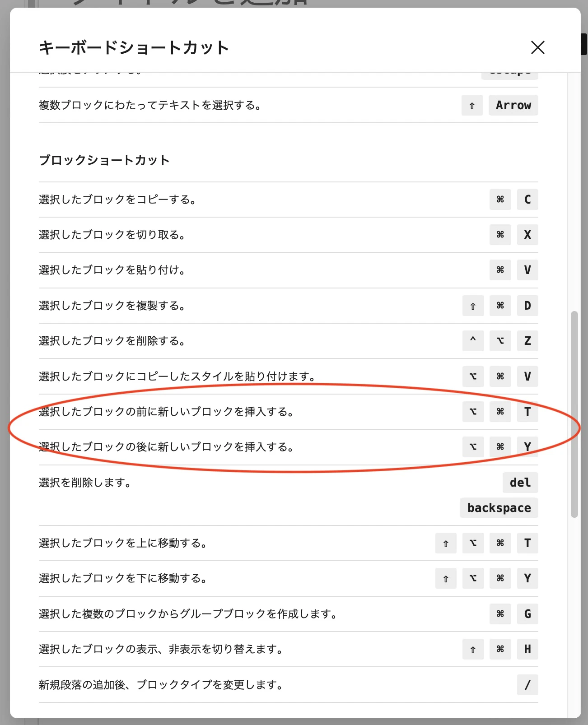Click 選択を削除します。 text

[x=85, y=483]
